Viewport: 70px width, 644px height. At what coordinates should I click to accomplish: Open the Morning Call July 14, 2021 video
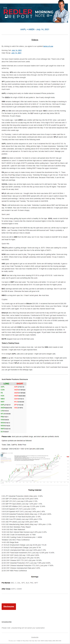tap(17, 50)
